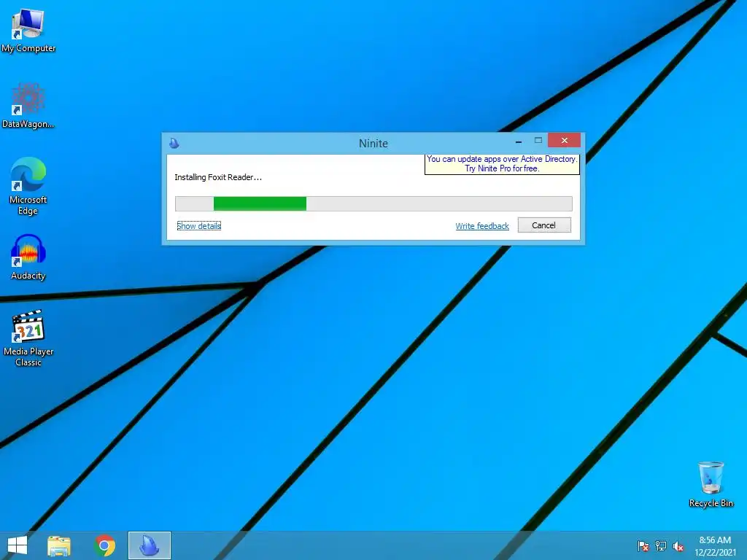Screen dimensions: 747x560
Task: Minimize the Ninite window
Action: click(x=519, y=141)
